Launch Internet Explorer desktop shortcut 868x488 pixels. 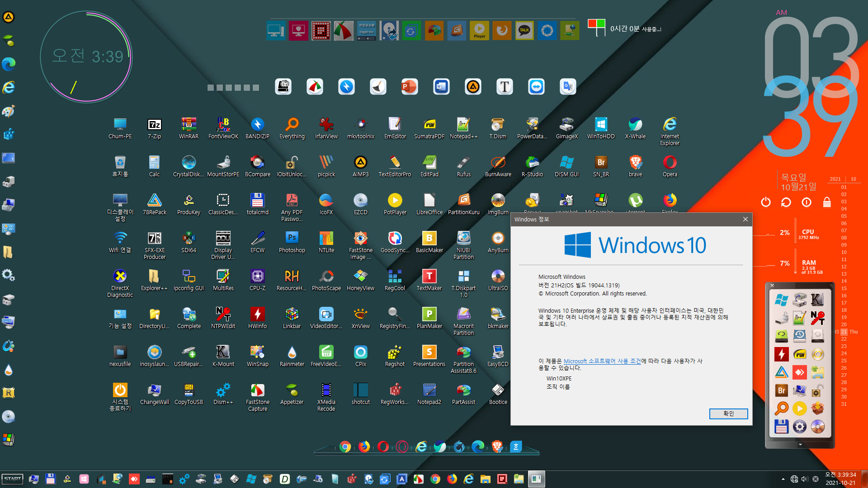coord(670,131)
